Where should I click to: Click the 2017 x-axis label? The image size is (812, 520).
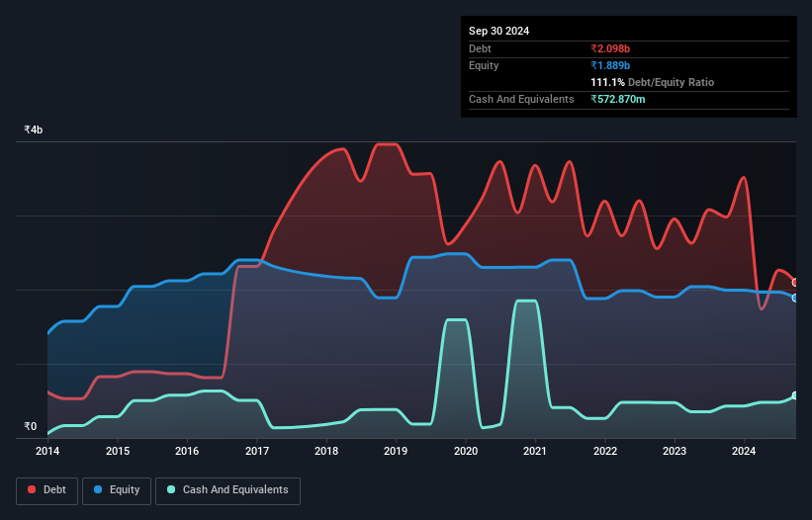coord(257,451)
